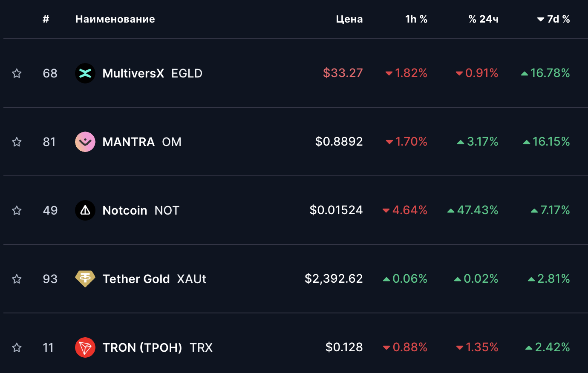The image size is (588, 373).
Task: Click Notcoin price $0.01524
Action: (336, 210)
